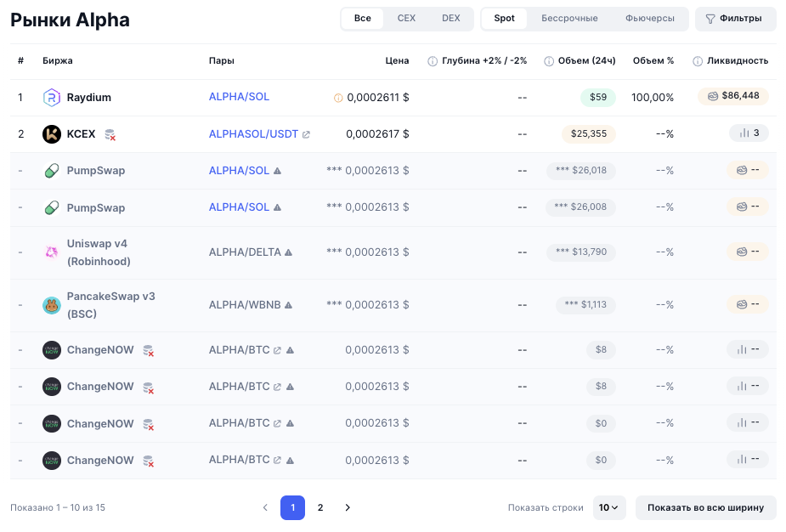Click the Raydium exchange name
This screenshot has height=532, width=786.
coord(89,97)
